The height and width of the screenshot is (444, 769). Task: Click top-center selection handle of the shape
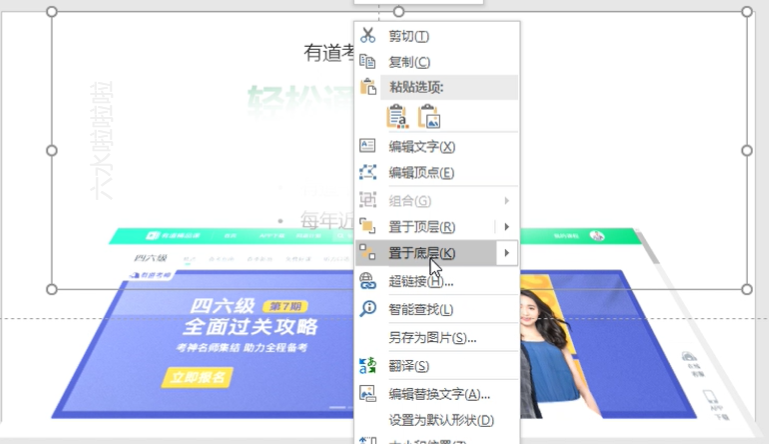click(x=399, y=12)
